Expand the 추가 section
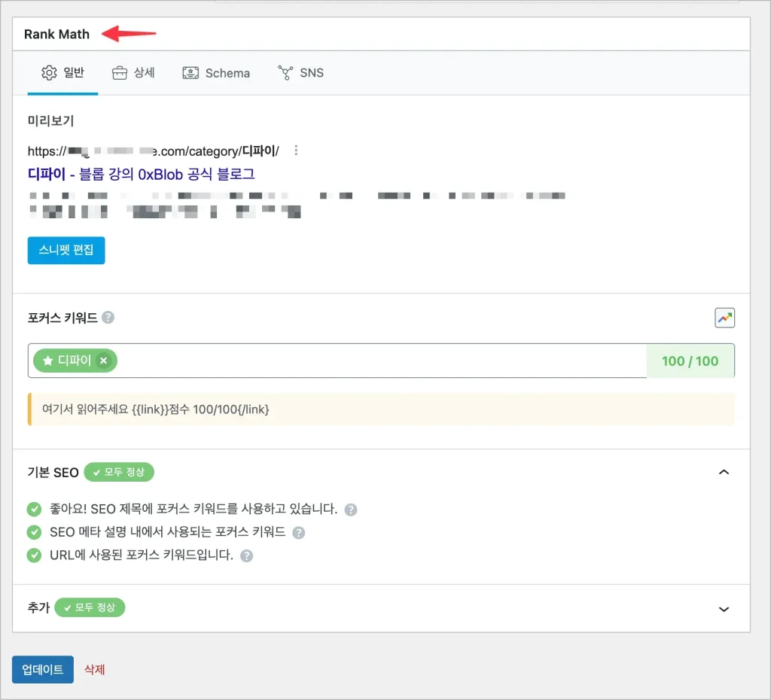The width and height of the screenshot is (771, 700). coord(724,609)
